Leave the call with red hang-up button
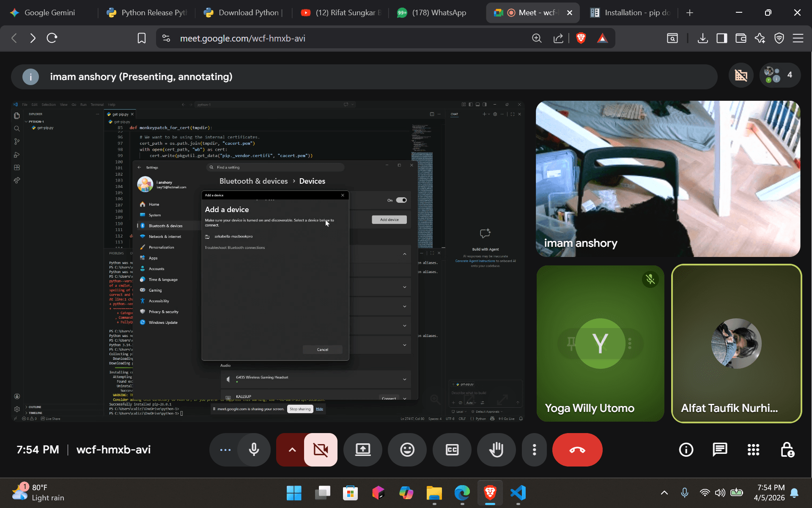 click(577, 450)
